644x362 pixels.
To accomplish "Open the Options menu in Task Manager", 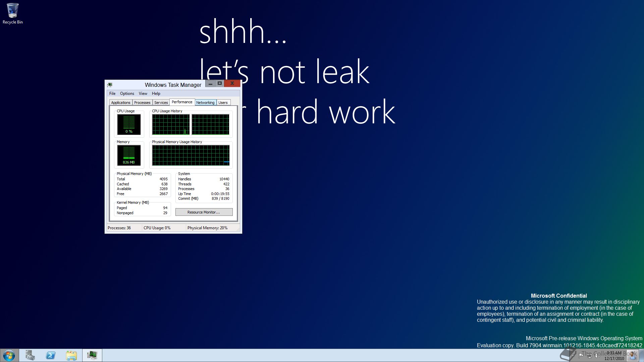I will tap(127, 94).
